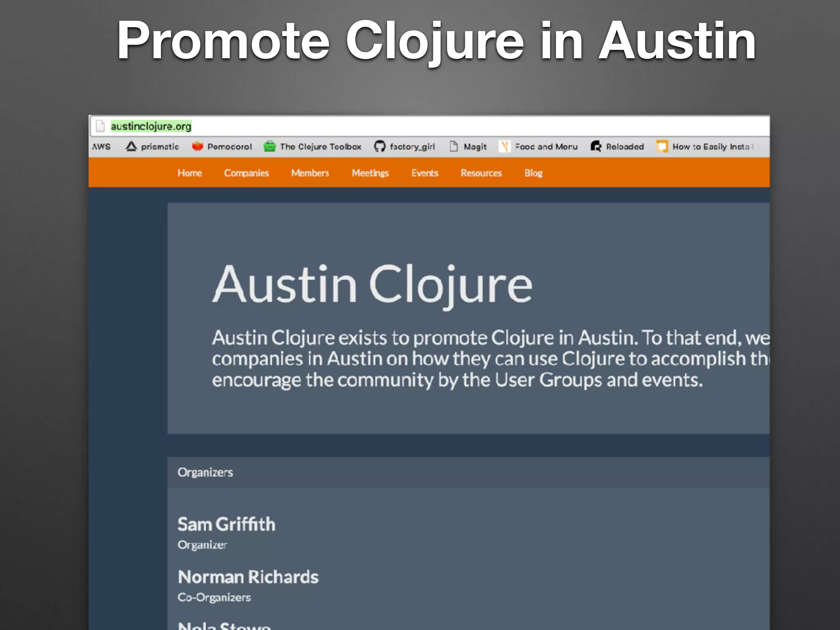
Task: Click the prismatic bookmark triangle icon
Action: pos(131,146)
